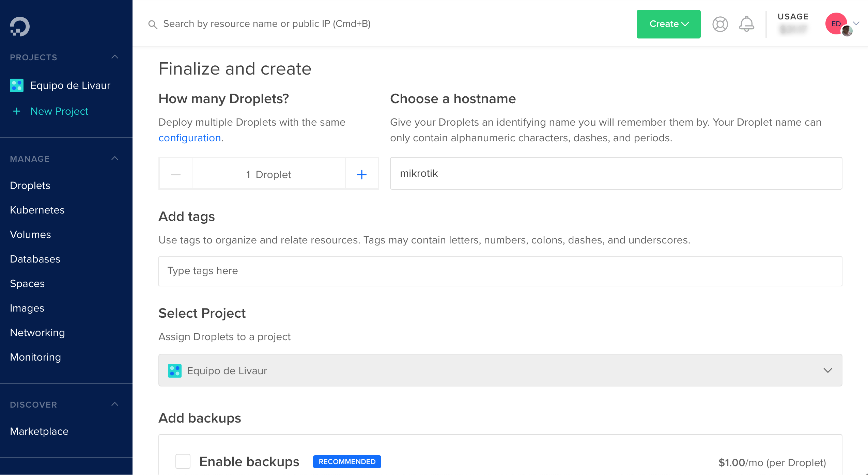Click the Add backups heading

pyautogui.click(x=200, y=418)
